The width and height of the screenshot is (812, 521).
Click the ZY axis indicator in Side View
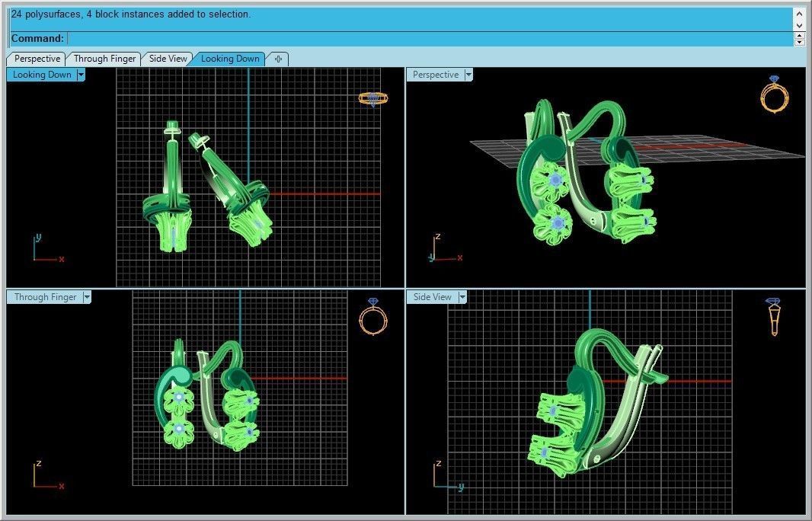pyautogui.click(x=449, y=475)
